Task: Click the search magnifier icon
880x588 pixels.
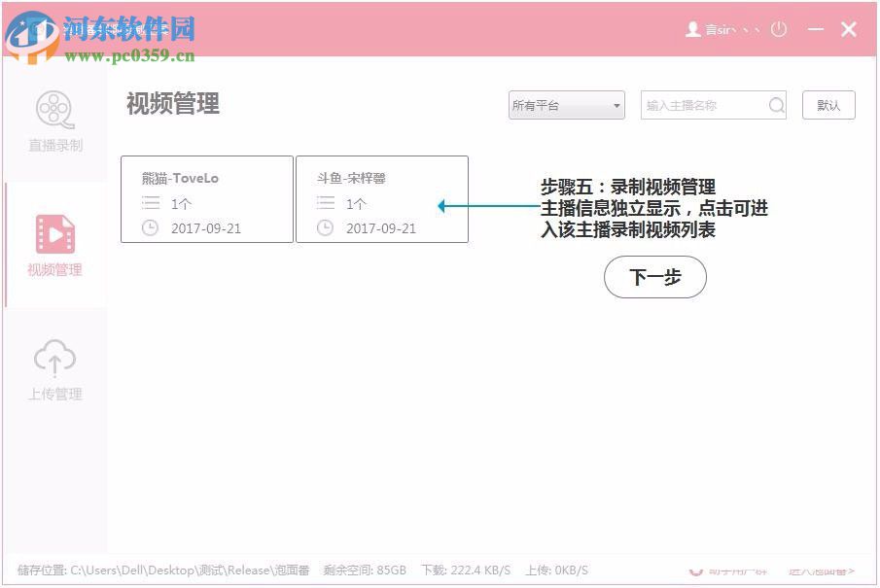Action: click(x=775, y=105)
